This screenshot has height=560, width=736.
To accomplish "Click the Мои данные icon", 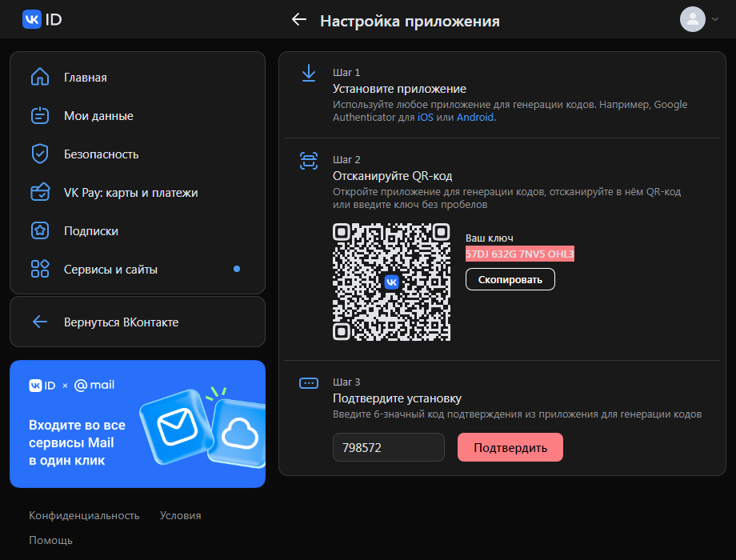I will [40, 115].
